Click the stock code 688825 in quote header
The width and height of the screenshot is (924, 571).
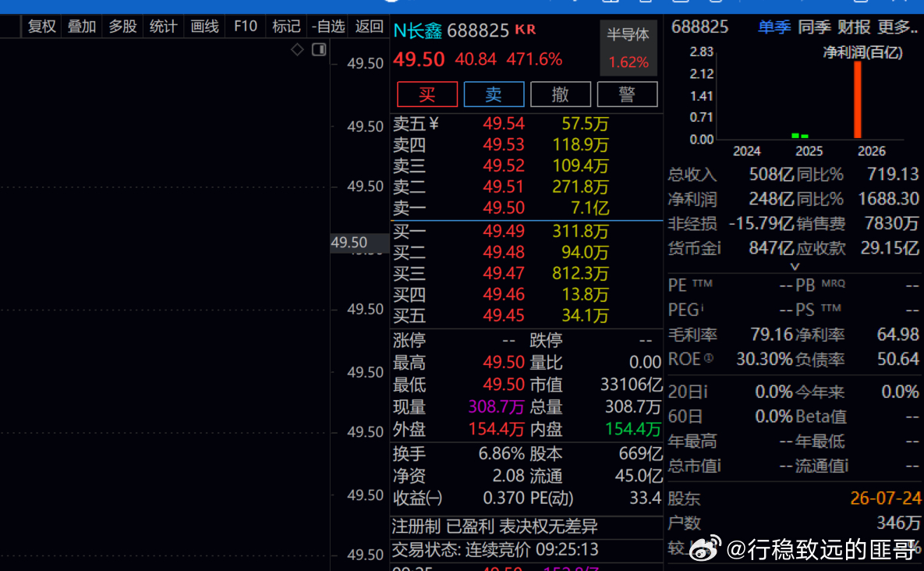pyautogui.click(x=478, y=30)
